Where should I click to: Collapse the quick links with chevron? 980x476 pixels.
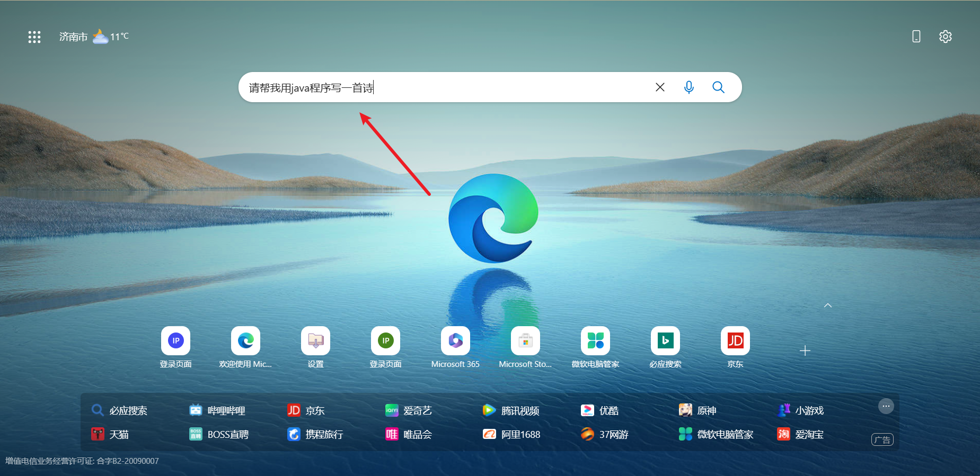point(828,306)
